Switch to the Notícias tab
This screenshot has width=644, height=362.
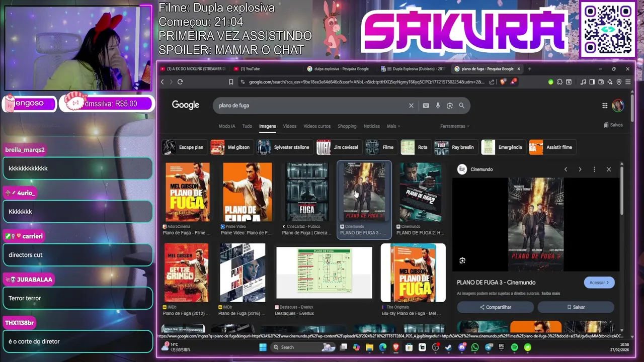(372, 126)
